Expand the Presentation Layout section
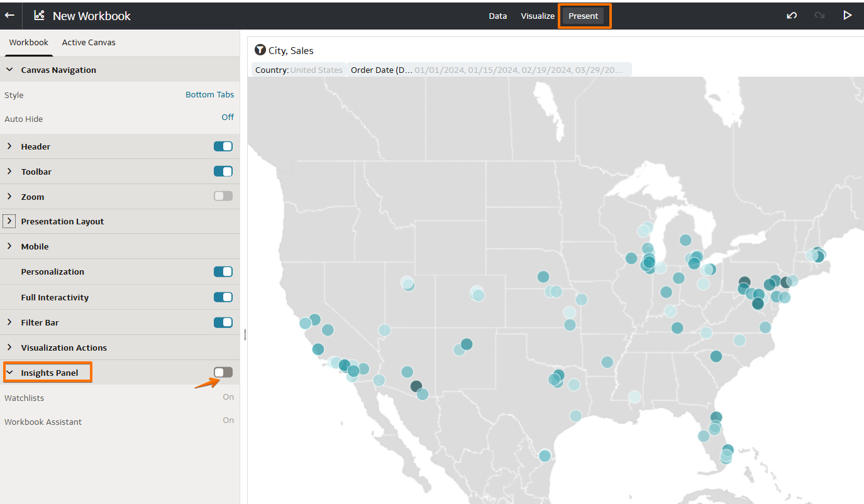Screen dimensions: 864x504 (9, 221)
